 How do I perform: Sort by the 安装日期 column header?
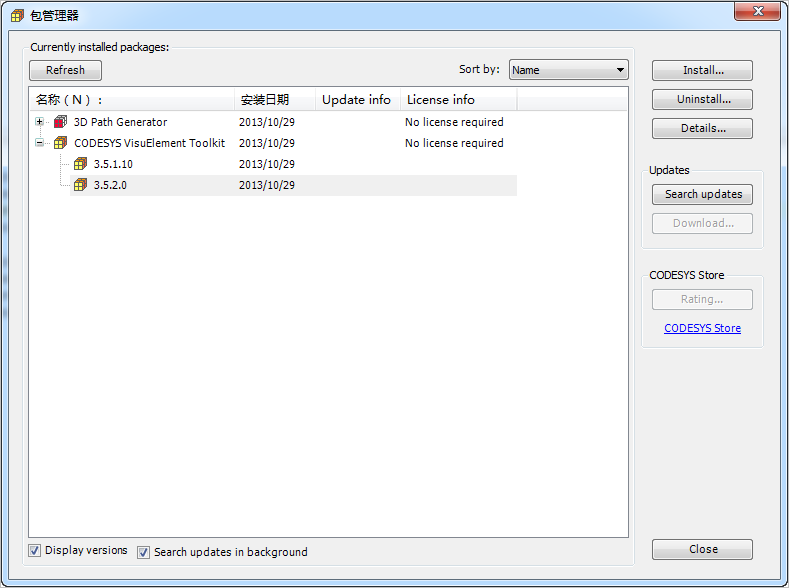click(x=275, y=100)
